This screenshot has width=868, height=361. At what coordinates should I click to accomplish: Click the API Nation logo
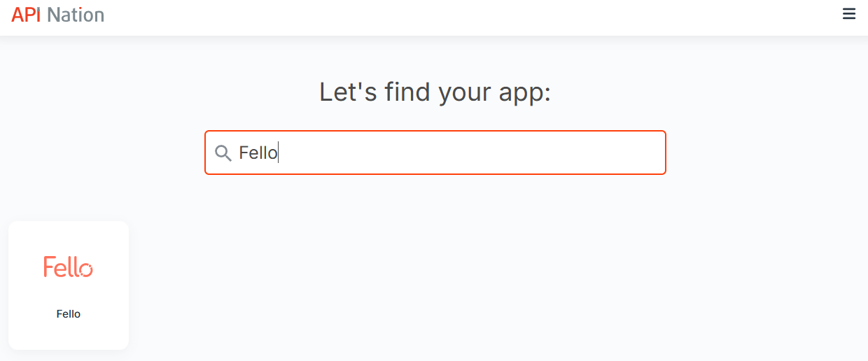pos(57,15)
